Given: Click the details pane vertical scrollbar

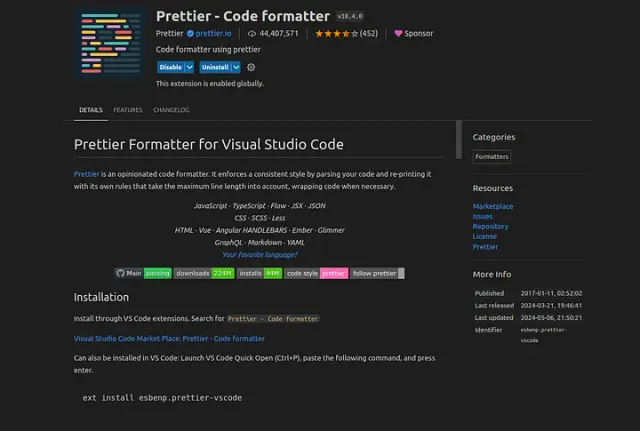Looking at the screenshot, I should tap(459, 140).
